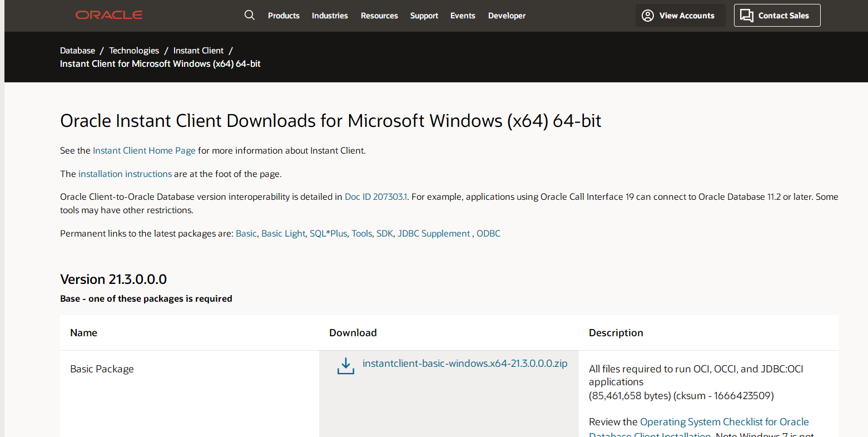Viewport: 868px width, 437px height.
Task: Click the Oracle logo
Action: 109,15
